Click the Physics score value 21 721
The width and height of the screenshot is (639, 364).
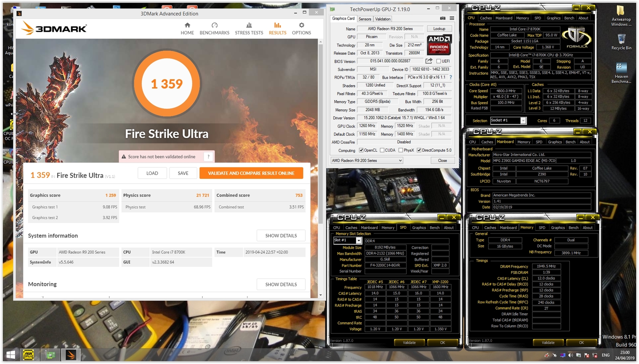pyautogui.click(x=203, y=195)
